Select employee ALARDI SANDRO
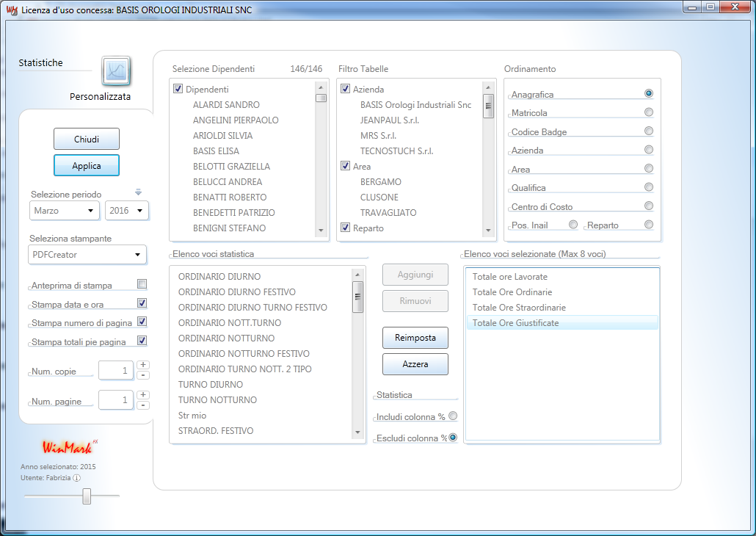Screen dimensions: 756x536 pyautogui.click(x=226, y=105)
